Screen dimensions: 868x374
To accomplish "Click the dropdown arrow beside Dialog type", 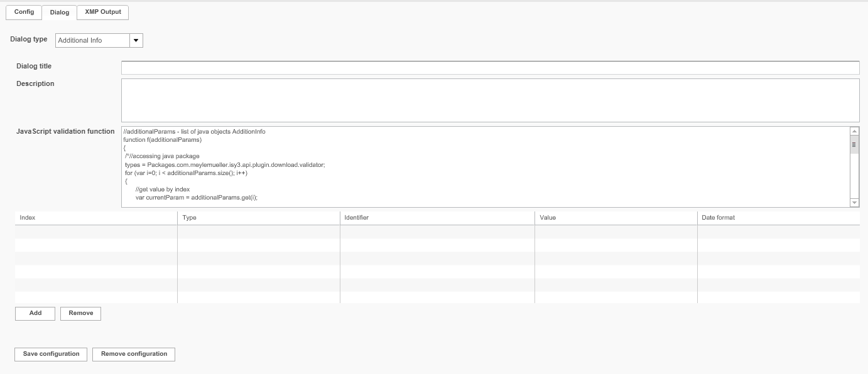I will click(136, 40).
